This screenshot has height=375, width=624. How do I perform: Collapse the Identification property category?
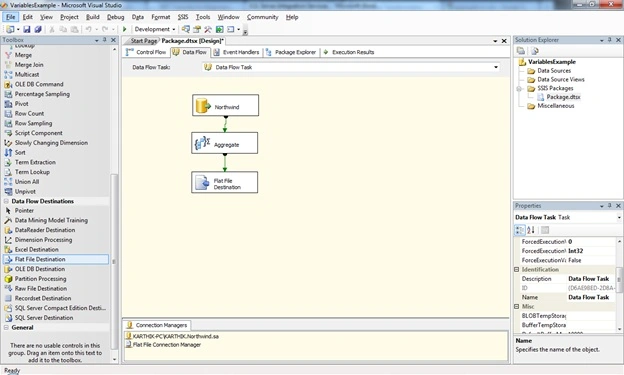[x=517, y=270]
